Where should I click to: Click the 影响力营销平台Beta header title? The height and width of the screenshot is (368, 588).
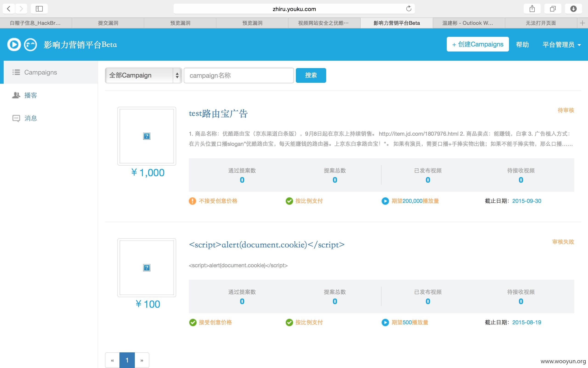[x=80, y=45]
